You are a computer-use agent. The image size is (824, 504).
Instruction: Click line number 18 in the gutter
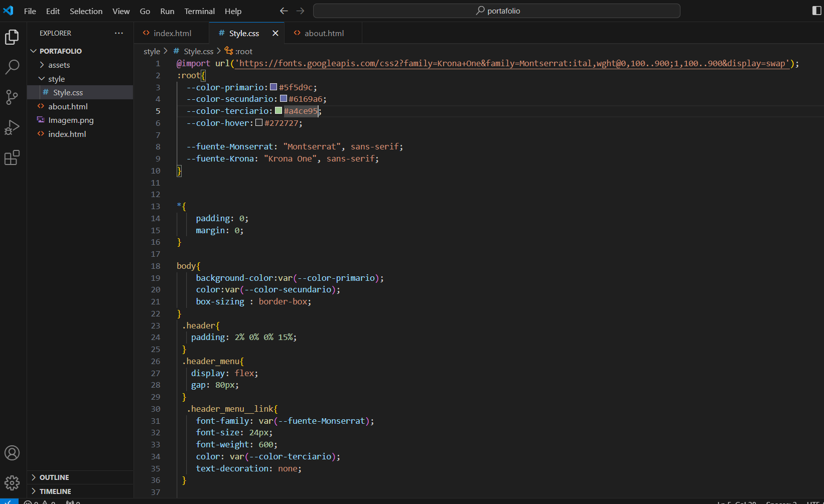[156, 266]
